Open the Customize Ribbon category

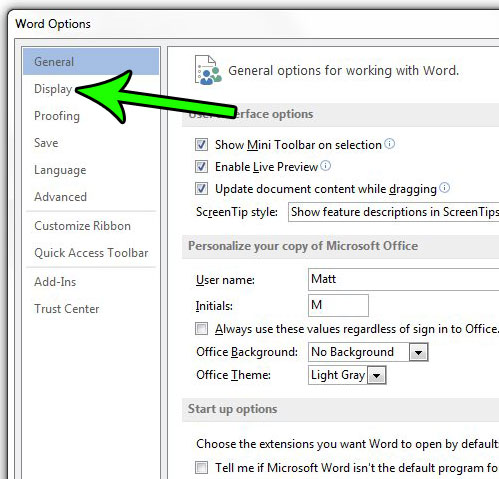click(82, 226)
